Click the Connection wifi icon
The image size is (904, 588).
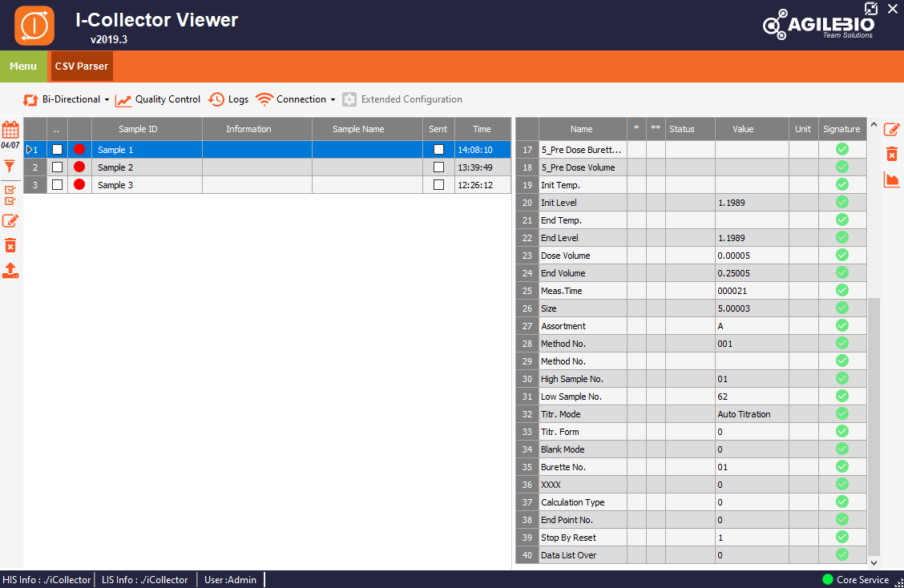point(264,99)
